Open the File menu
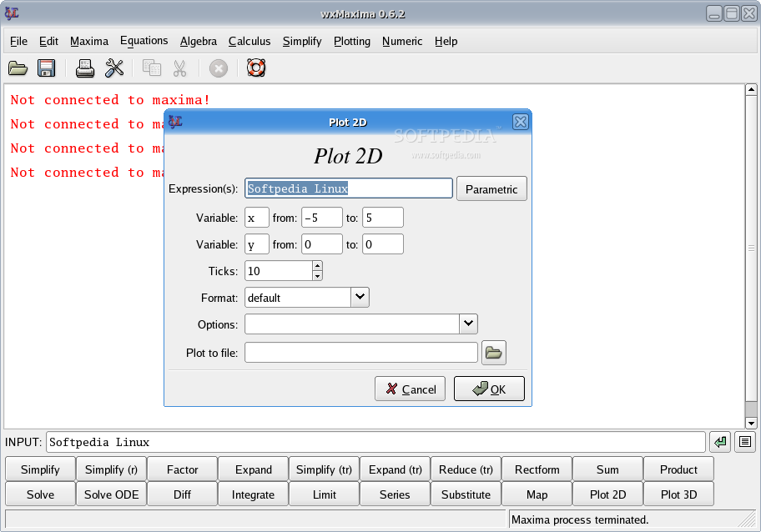Viewport: 761px width, 532px height. tap(18, 41)
